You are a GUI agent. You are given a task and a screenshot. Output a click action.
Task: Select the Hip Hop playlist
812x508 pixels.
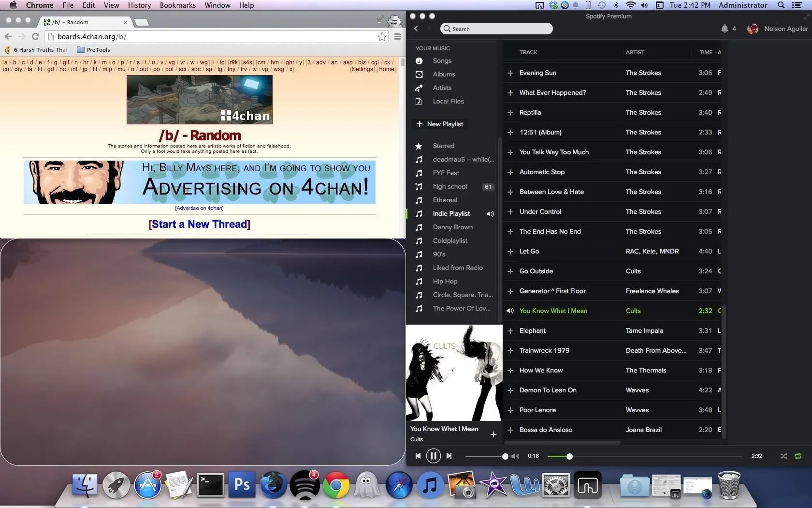point(445,281)
